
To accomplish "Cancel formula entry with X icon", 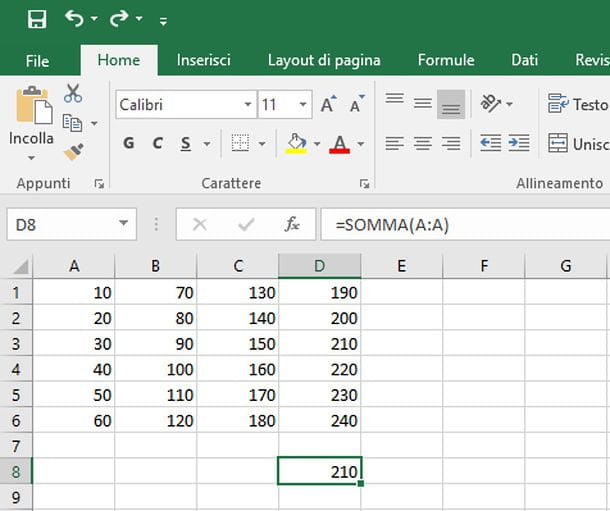I will 200,224.
